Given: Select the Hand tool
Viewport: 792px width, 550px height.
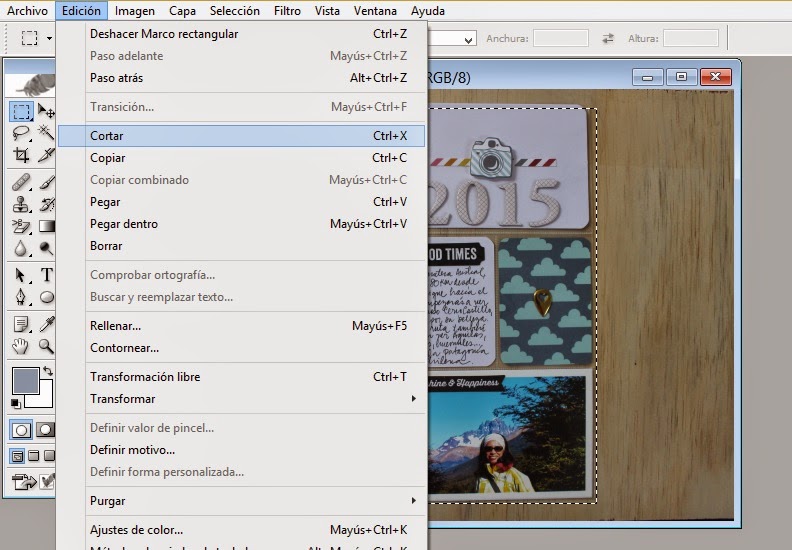Looking at the screenshot, I should [x=21, y=346].
